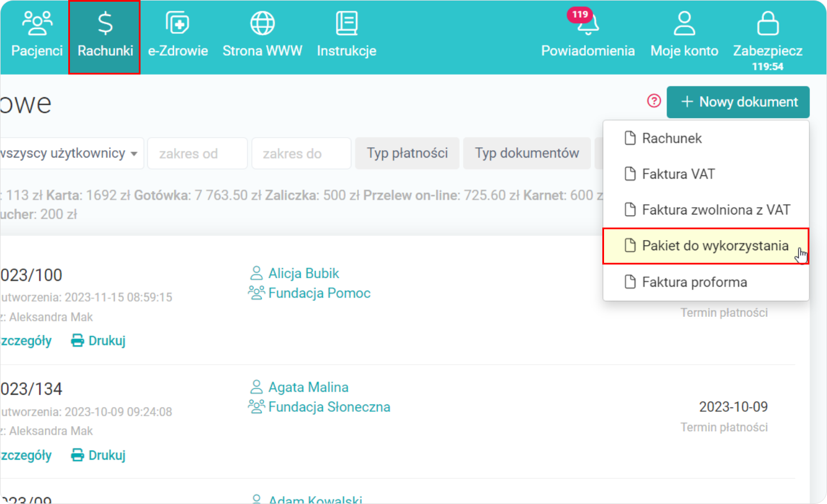827x504 pixels.
Task: Open Szczegóły for document 023/134
Action: point(26,455)
